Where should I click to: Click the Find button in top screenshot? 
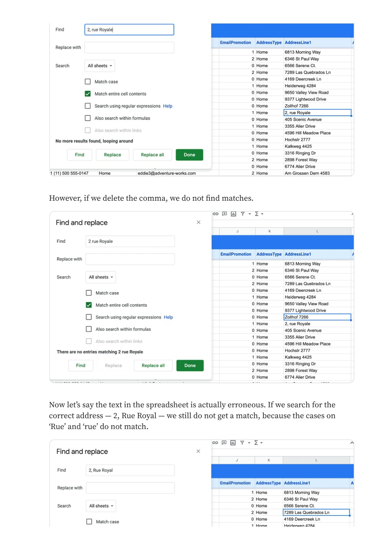(80, 155)
